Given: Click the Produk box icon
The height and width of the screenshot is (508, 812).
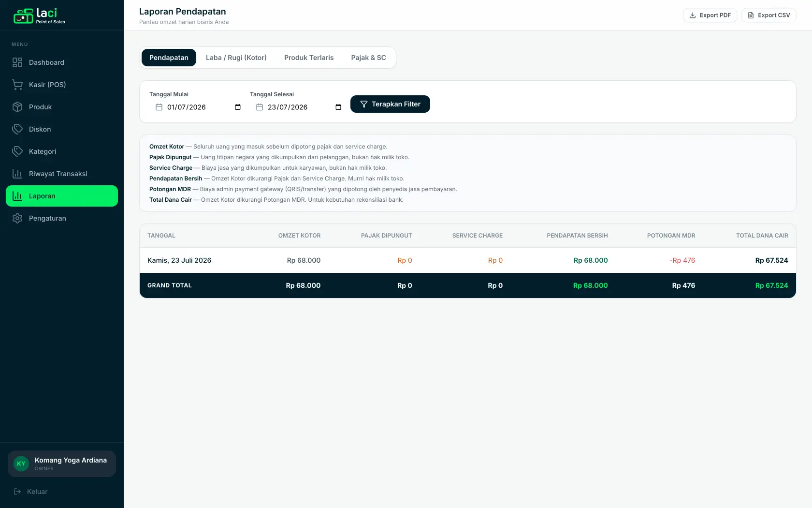Looking at the screenshot, I should tap(17, 107).
